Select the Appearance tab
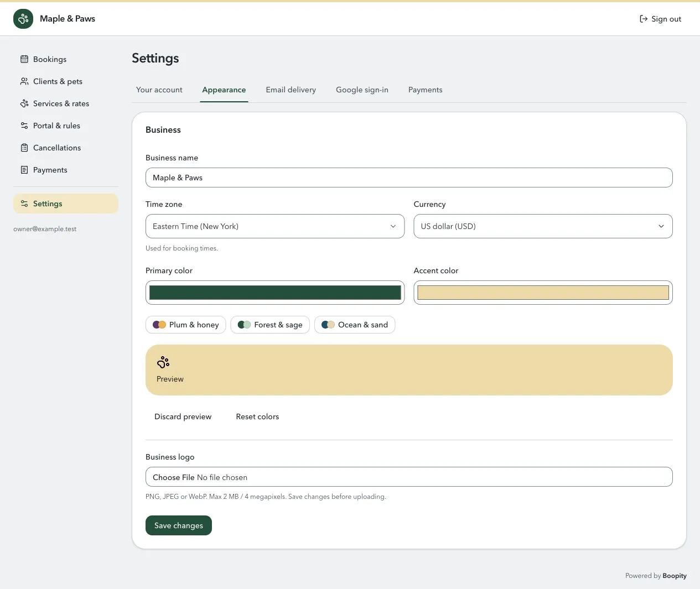This screenshot has width=700, height=589. pyautogui.click(x=224, y=90)
